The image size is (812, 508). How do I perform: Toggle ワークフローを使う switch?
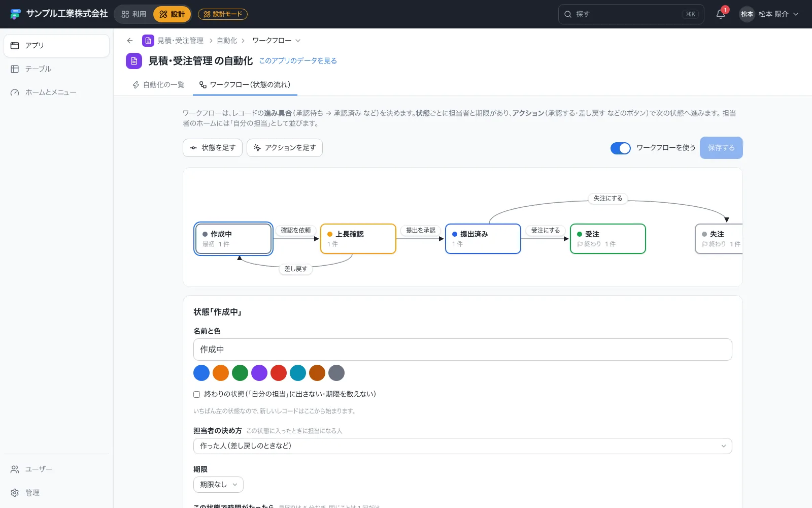coord(620,148)
